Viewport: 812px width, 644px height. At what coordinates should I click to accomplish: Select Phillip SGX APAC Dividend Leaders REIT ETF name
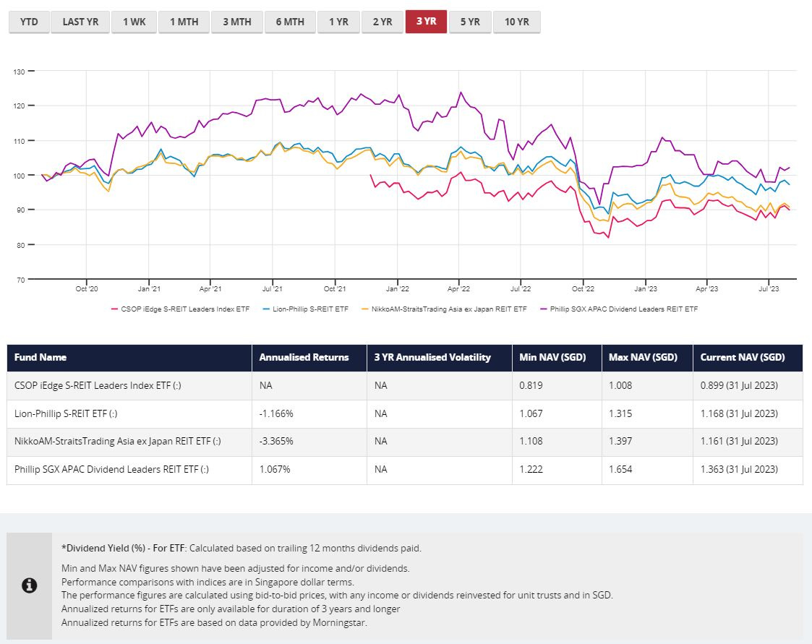[111, 469]
